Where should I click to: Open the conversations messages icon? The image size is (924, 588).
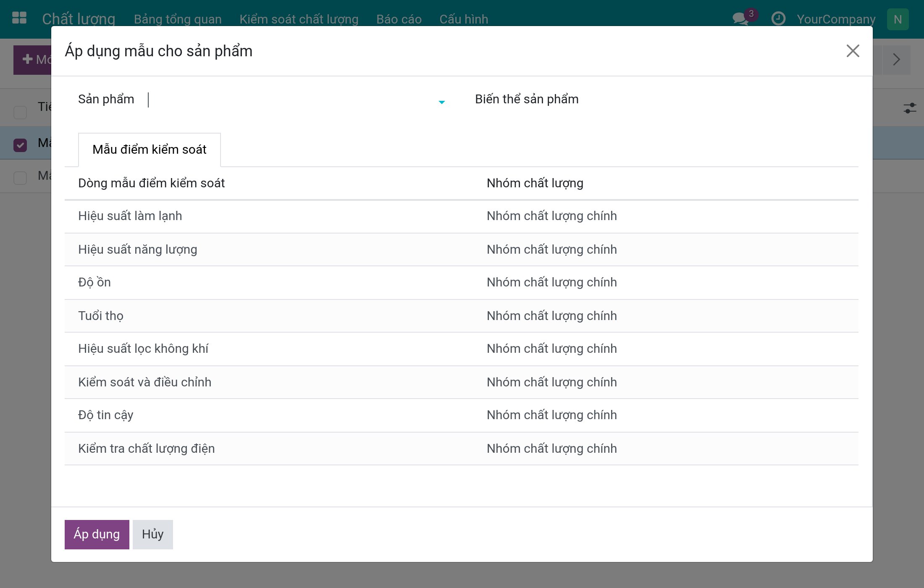point(740,19)
